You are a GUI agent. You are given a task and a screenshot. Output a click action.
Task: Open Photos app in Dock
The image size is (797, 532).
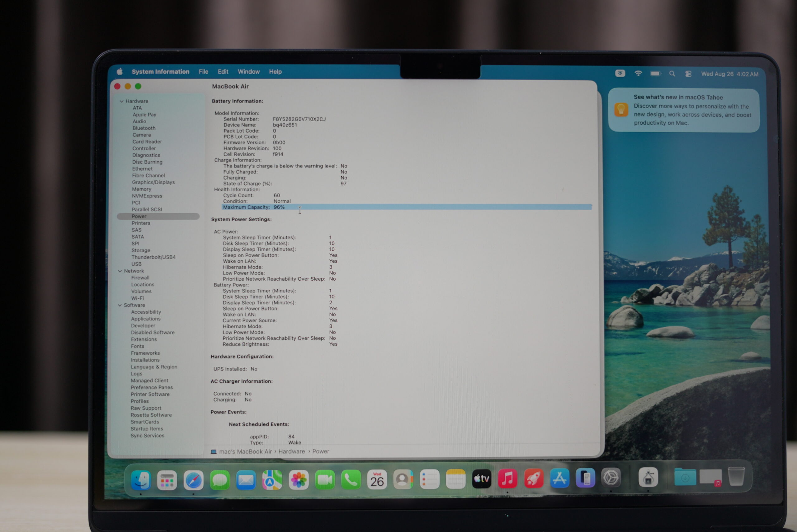[x=298, y=479]
